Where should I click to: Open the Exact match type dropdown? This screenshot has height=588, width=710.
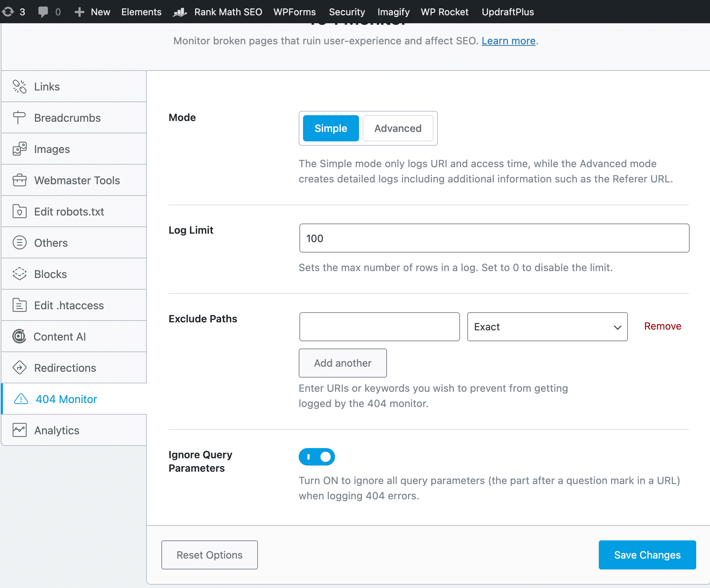pos(547,327)
